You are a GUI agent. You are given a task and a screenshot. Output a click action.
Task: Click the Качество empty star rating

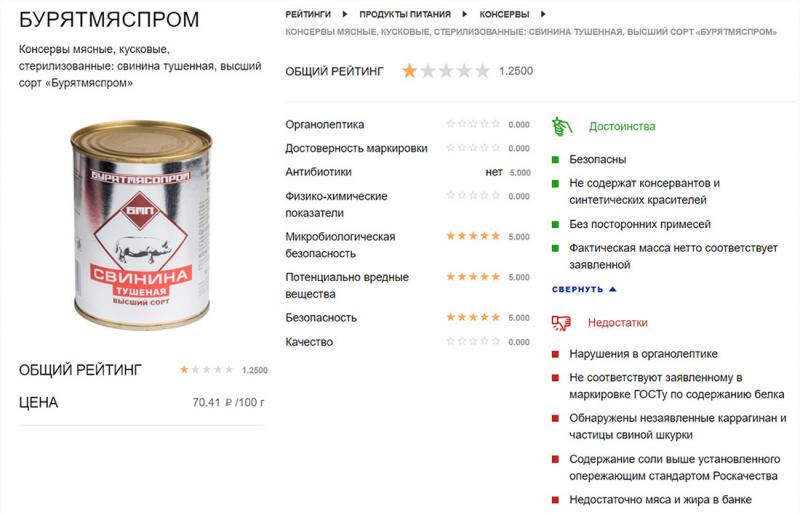[473, 341]
